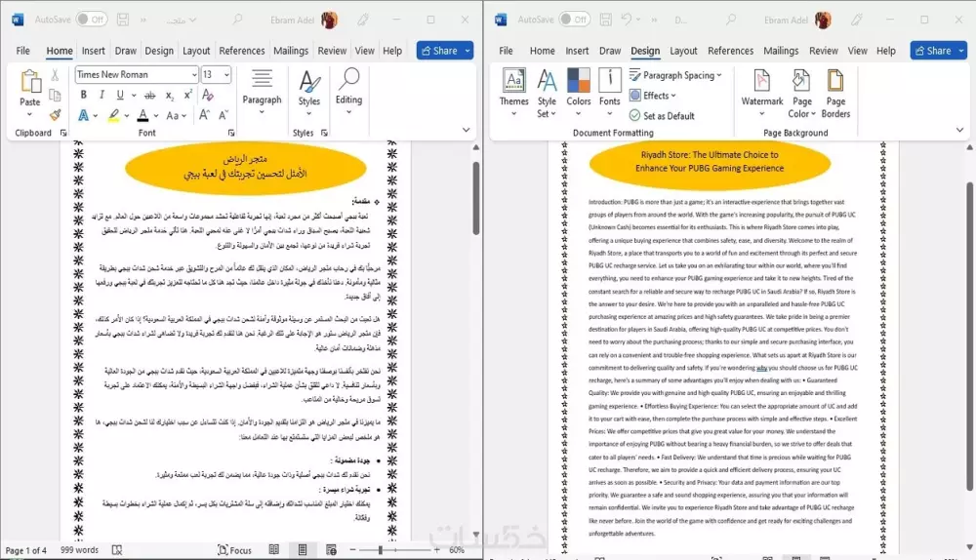
Task: Open Themes gallery in right window
Action: coord(513,92)
